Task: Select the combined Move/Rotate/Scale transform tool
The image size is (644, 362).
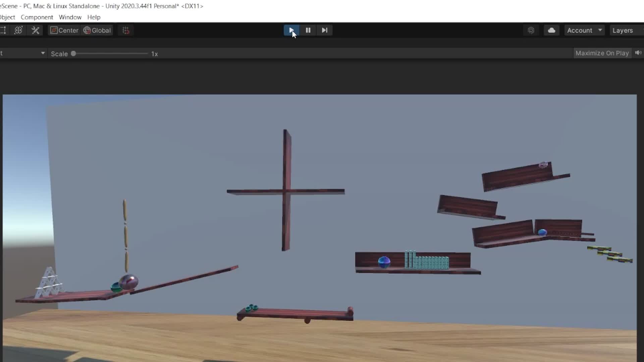Action: [x=18, y=30]
